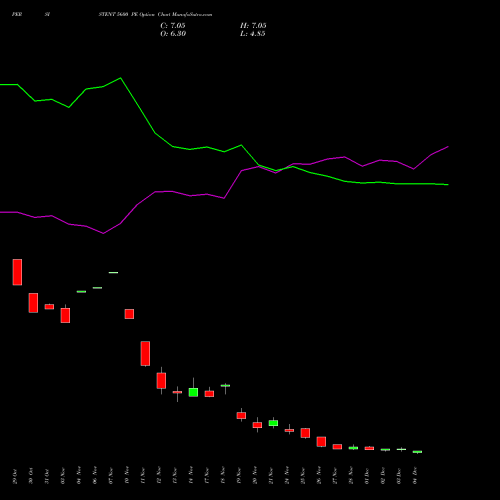Click the open value 'O: 6.30'
This screenshot has width=500, height=500.
173,34
